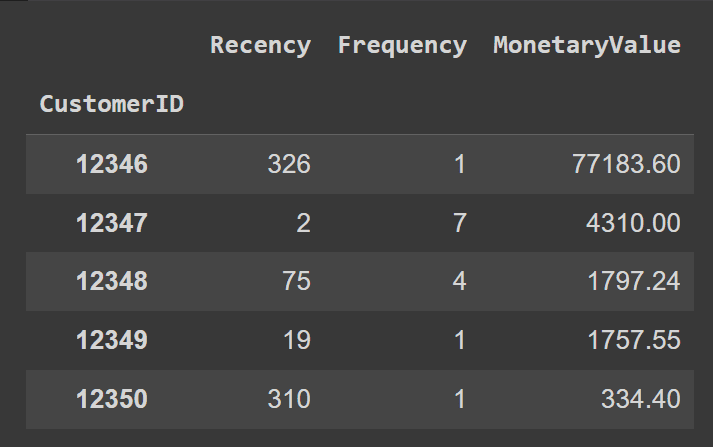713x447 pixels.
Task: Click the monetary value 4310.00
Action: click(633, 223)
